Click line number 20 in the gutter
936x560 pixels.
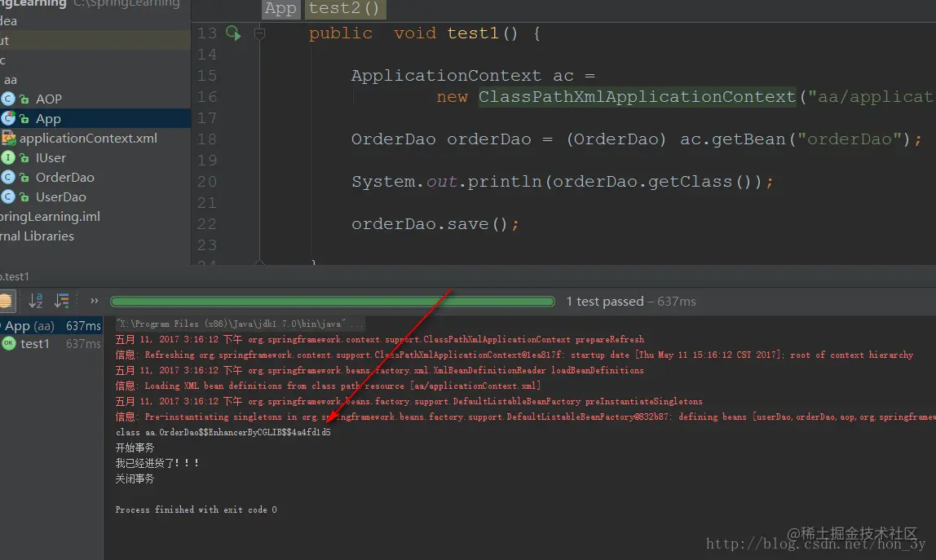(x=207, y=182)
